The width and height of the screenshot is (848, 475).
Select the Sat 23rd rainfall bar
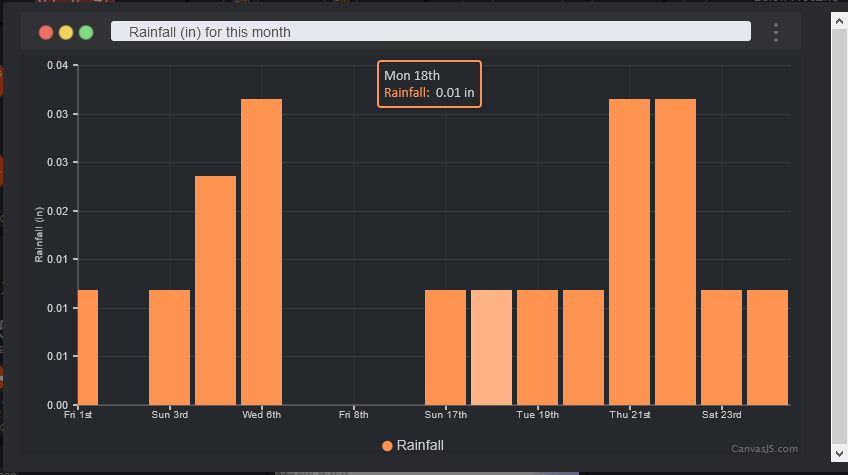721,347
